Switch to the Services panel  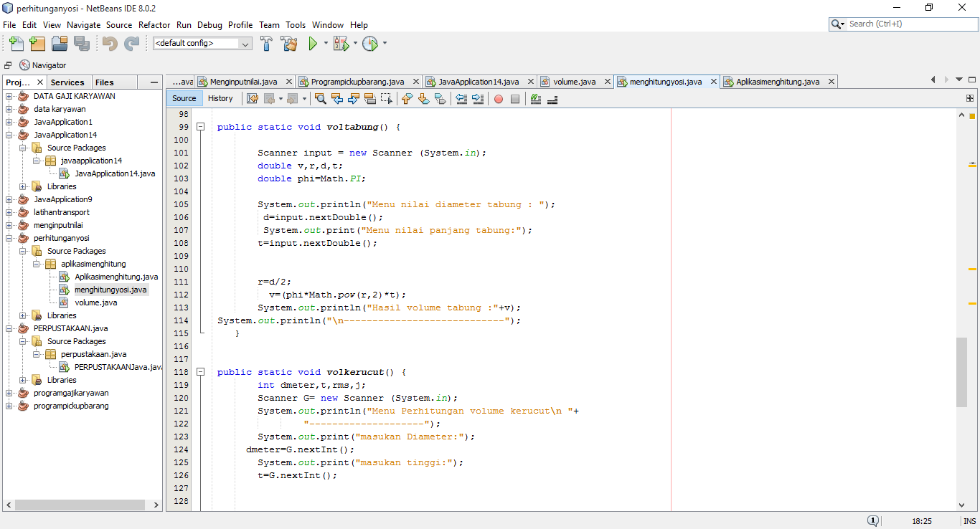coord(68,82)
